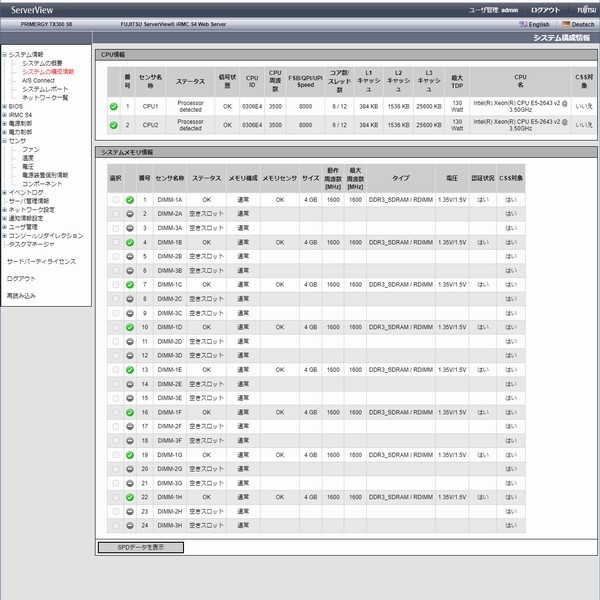Click 再読み込み in the sidebar
This screenshot has width=600, height=600.
coord(21,296)
